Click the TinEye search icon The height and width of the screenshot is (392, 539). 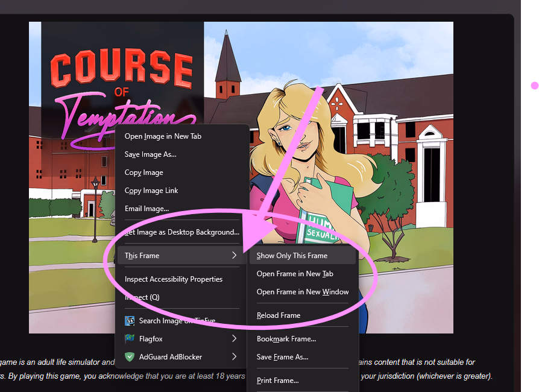tap(130, 321)
